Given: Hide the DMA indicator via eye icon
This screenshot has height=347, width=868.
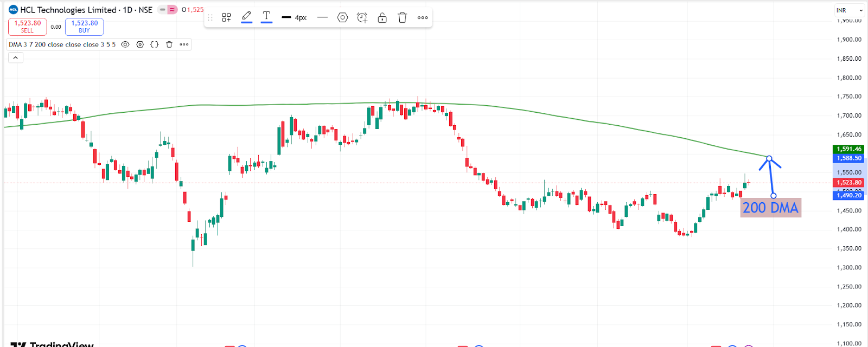Looking at the screenshot, I should pos(125,44).
